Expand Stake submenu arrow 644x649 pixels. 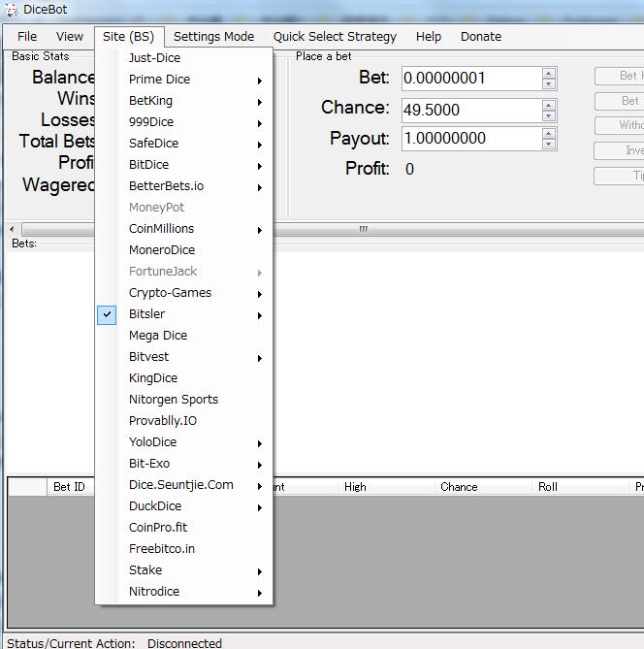tap(260, 572)
